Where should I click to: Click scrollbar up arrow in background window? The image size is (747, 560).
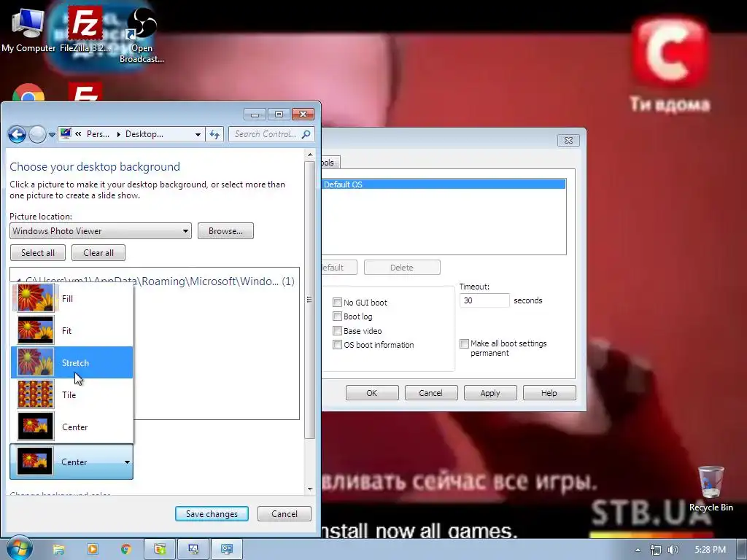[x=309, y=155]
